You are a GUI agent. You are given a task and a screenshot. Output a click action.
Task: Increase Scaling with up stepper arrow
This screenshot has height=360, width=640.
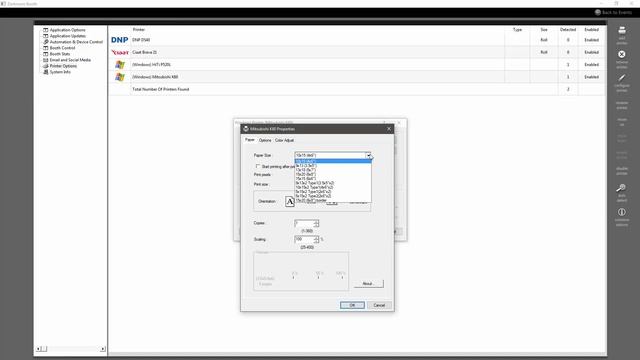tap(316, 238)
